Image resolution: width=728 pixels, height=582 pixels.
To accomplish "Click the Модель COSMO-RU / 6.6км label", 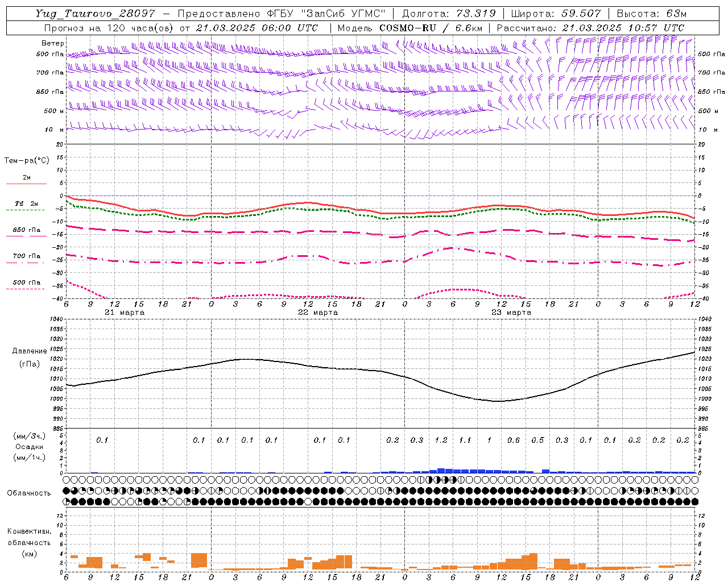I will 410,28.
